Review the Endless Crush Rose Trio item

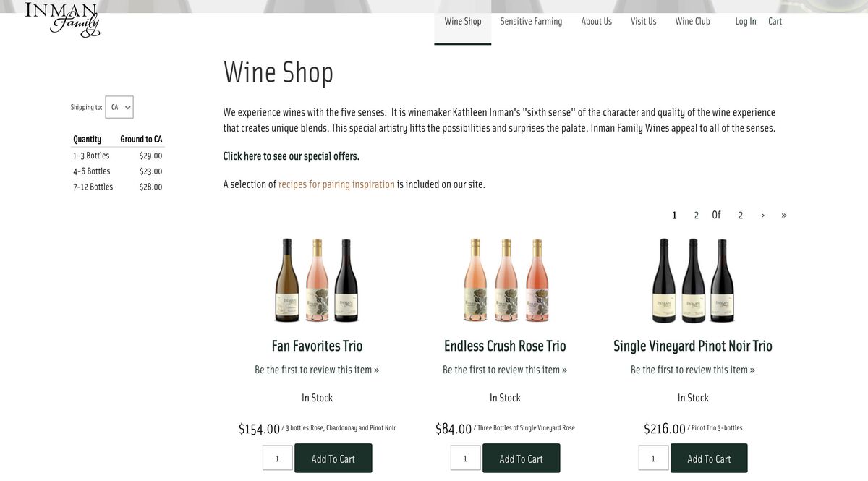point(505,369)
